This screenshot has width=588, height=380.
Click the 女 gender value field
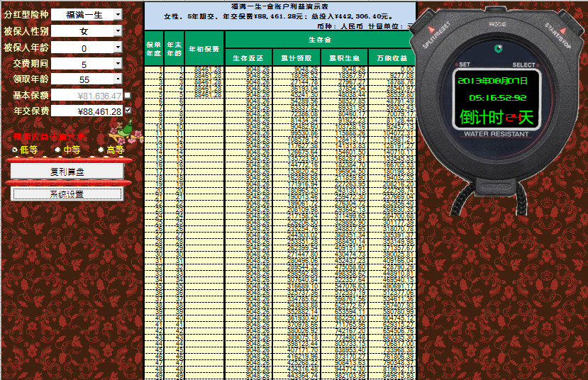[82, 30]
